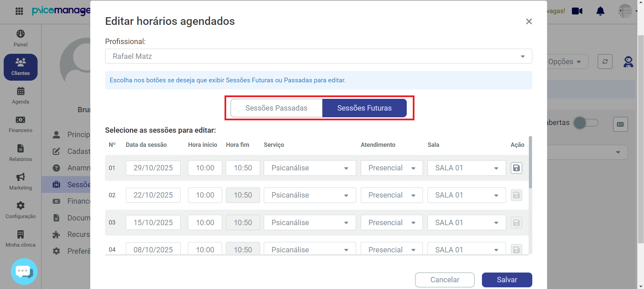Image resolution: width=644 pixels, height=289 pixels.
Task: Open Atendimento dropdown for session 03
Action: point(392,222)
